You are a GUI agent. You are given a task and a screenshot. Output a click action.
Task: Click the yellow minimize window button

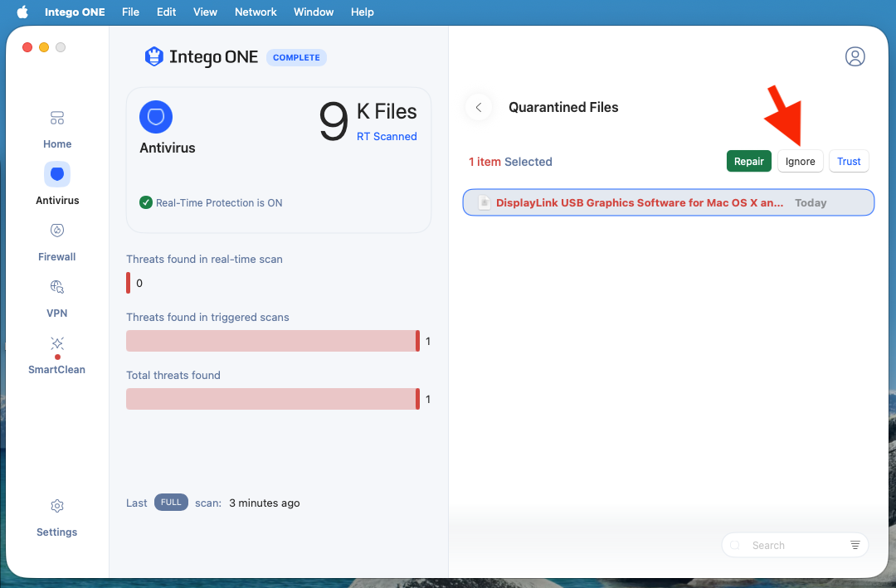coord(44,46)
